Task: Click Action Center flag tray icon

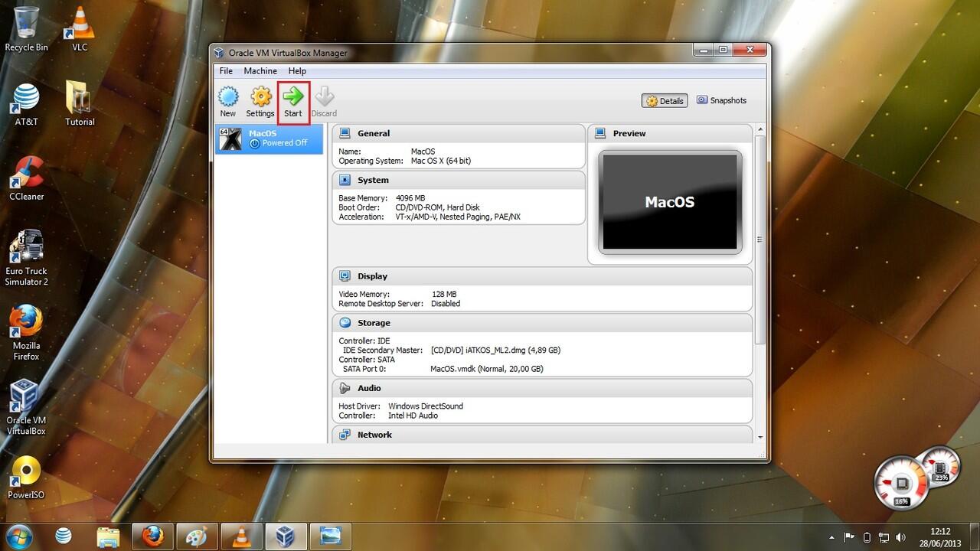Action: [849, 537]
